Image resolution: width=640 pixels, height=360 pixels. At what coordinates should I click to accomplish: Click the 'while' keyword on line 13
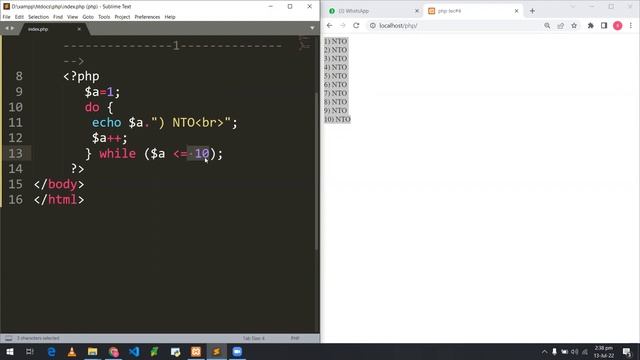(x=118, y=153)
